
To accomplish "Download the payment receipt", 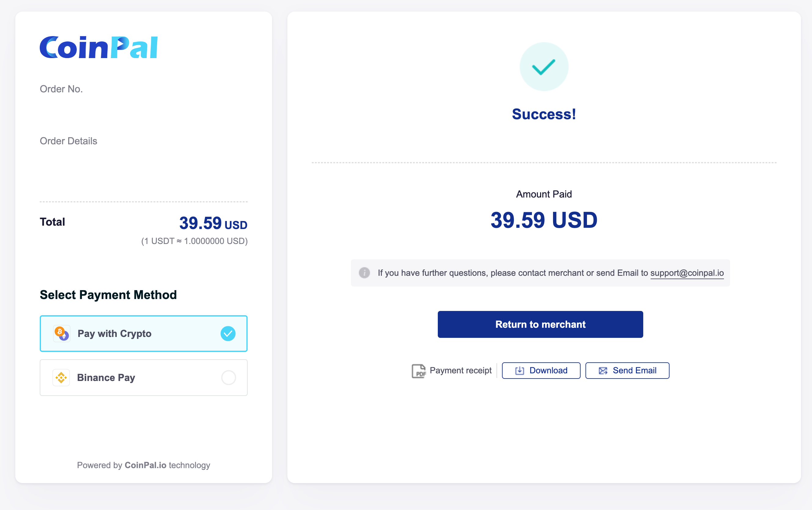I will [x=541, y=371].
